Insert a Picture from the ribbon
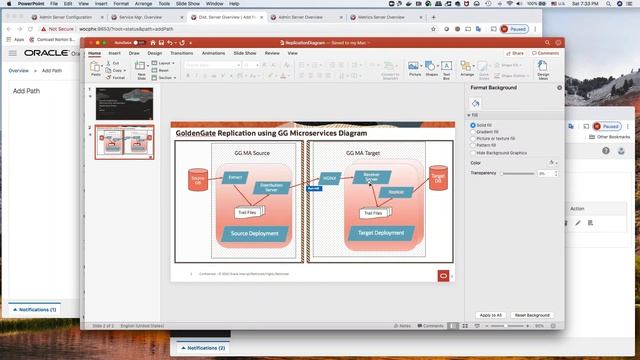 413,66
